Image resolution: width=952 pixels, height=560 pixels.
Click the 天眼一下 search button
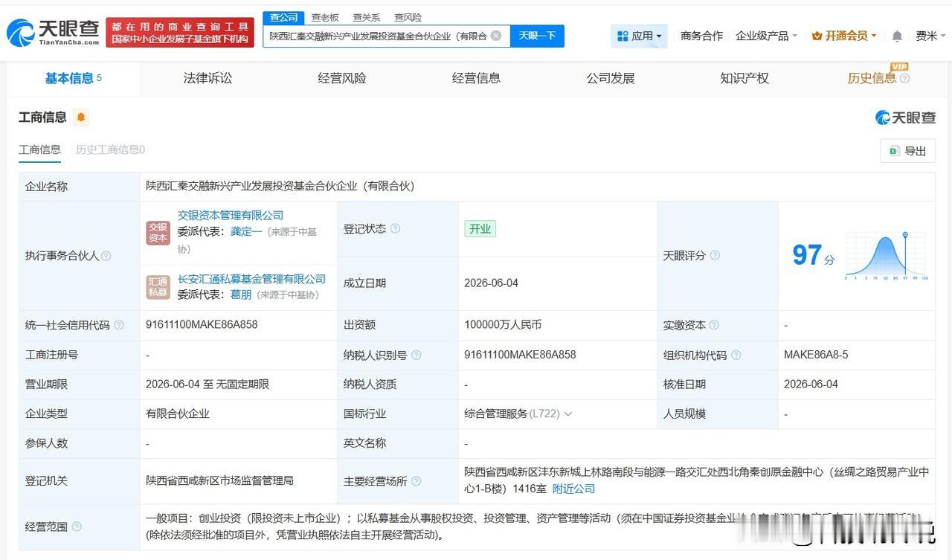point(537,36)
